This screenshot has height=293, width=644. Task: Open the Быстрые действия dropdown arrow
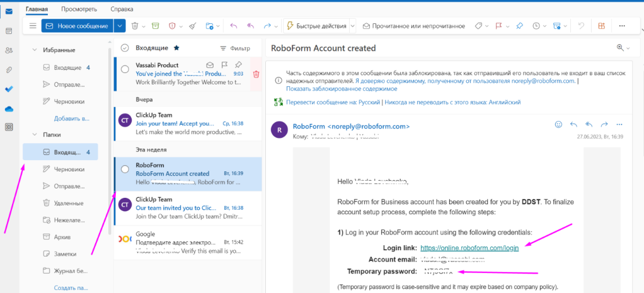(353, 26)
